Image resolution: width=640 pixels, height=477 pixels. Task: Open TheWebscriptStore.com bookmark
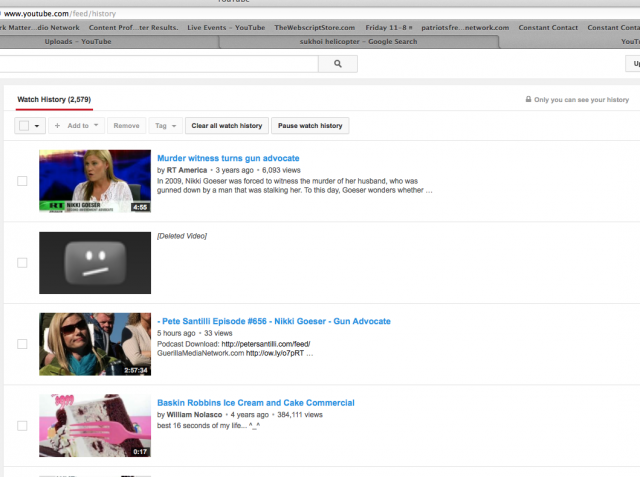click(x=315, y=28)
